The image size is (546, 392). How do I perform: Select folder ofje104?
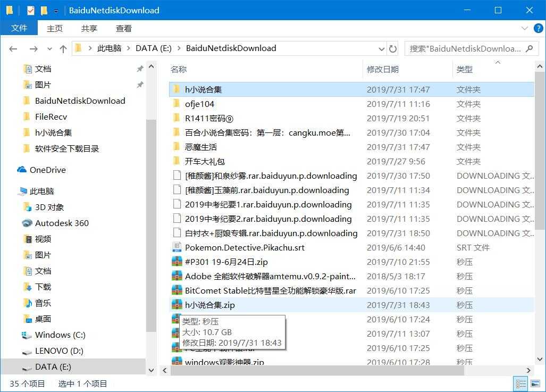[199, 104]
